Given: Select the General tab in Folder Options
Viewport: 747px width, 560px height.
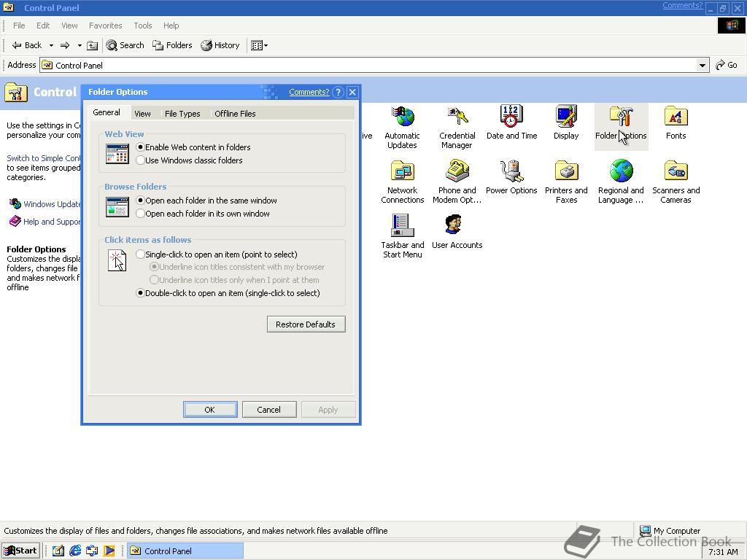Looking at the screenshot, I should tap(107, 112).
